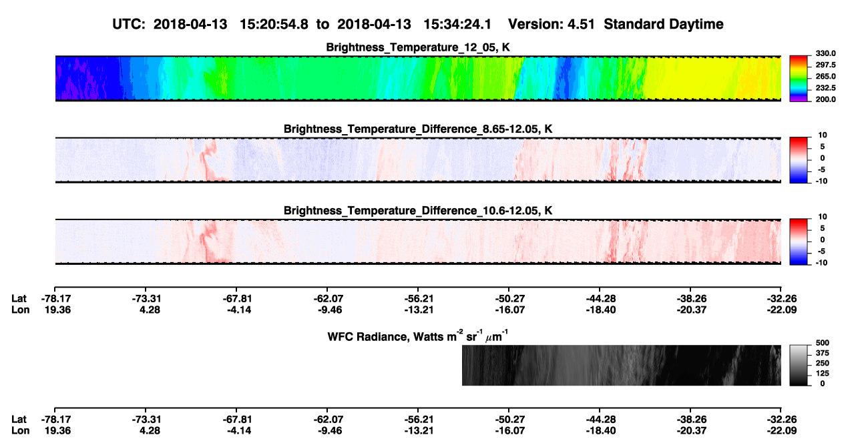This screenshot has width=868, height=445.
Task: Click latitude '-38.26' on the axis above WFC panel
Action: (690, 298)
